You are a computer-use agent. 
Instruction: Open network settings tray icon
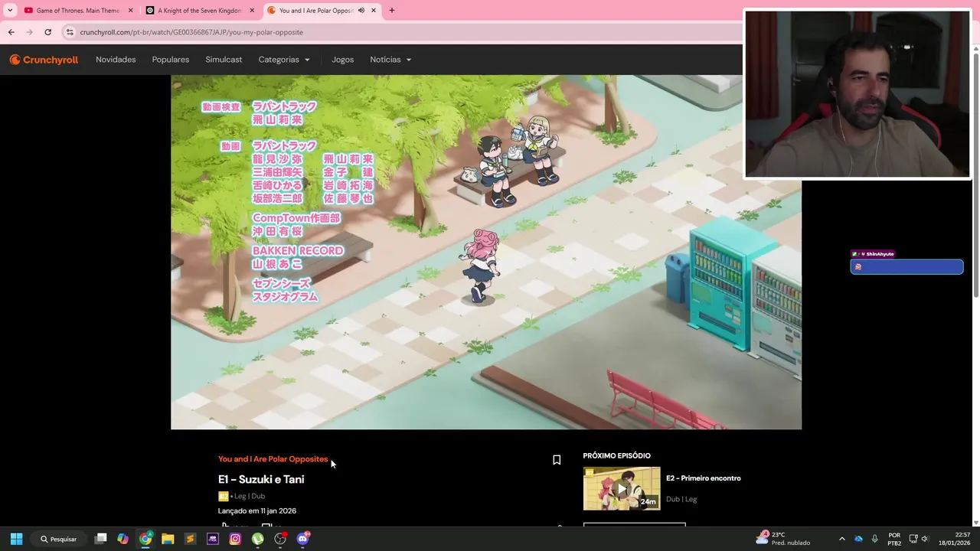(x=913, y=539)
